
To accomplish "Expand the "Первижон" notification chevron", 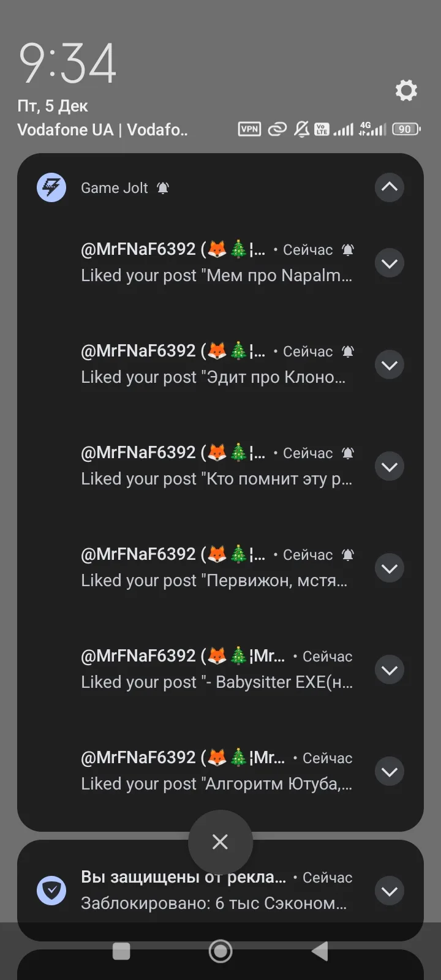I will 390,568.
